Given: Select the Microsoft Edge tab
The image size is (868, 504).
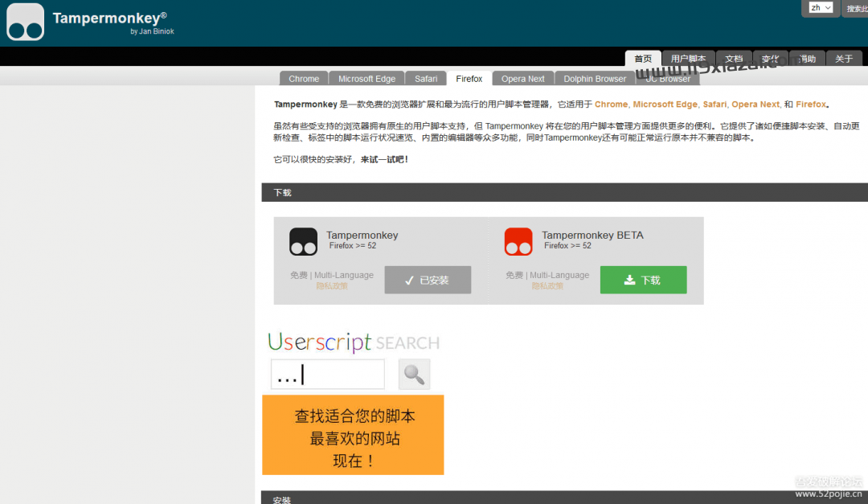Looking at the screenshot, I should point(366,79).
